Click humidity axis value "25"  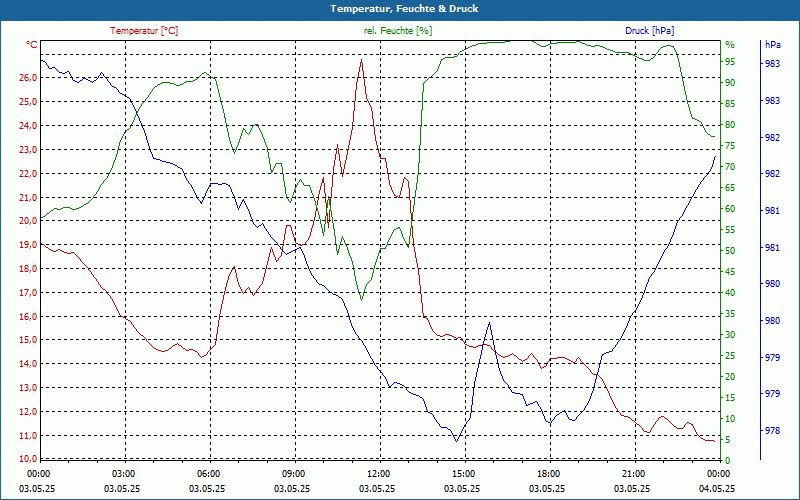730,356
